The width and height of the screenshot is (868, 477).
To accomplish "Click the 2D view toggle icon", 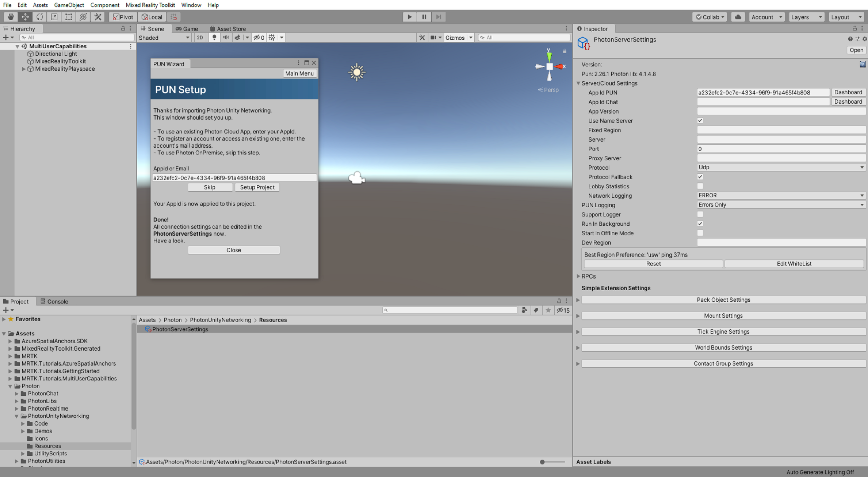I will [x=202, y=38].
